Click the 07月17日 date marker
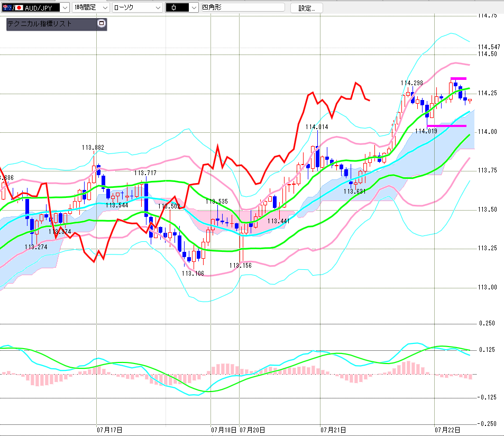The image size is (504, 436). tap(109, 430)
